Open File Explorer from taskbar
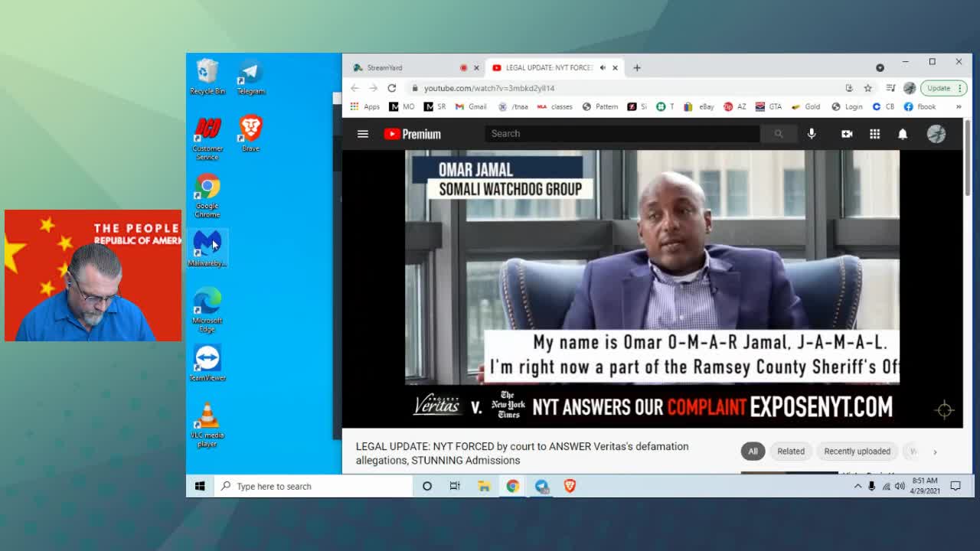This screenshot has height=551, width=980. tap(484, 486)
